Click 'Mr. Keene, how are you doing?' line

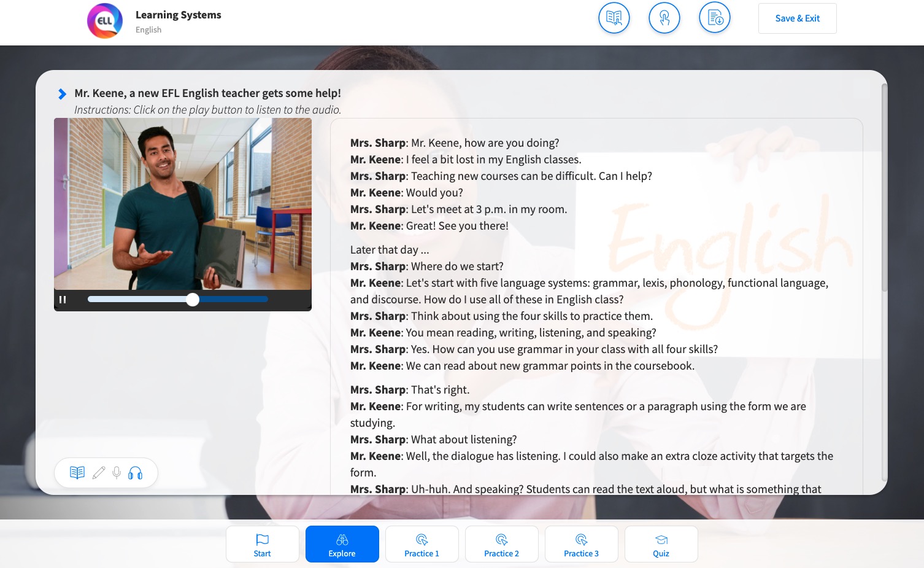coord(455,143)
